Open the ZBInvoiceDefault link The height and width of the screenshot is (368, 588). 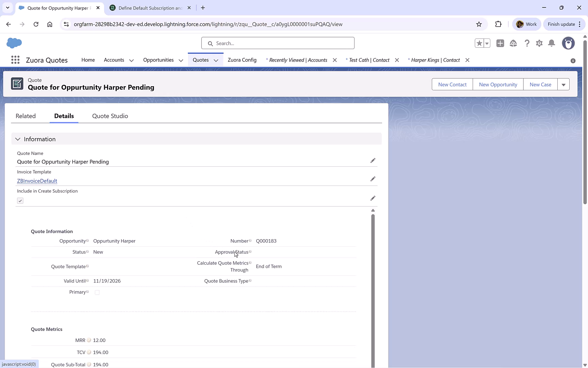click(37, 181)
